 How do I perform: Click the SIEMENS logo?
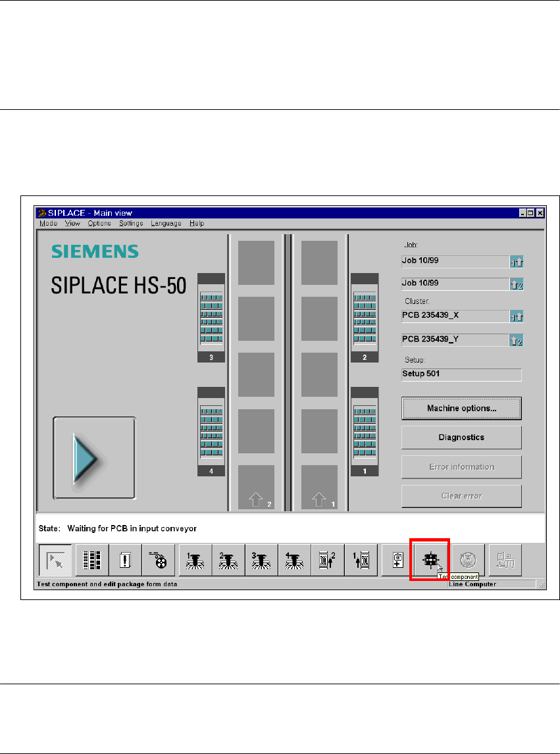[95, 251]
